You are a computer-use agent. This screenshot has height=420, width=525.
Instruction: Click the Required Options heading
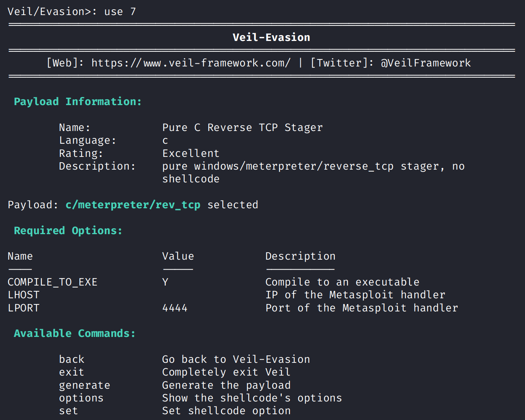(x=68, y=231)
